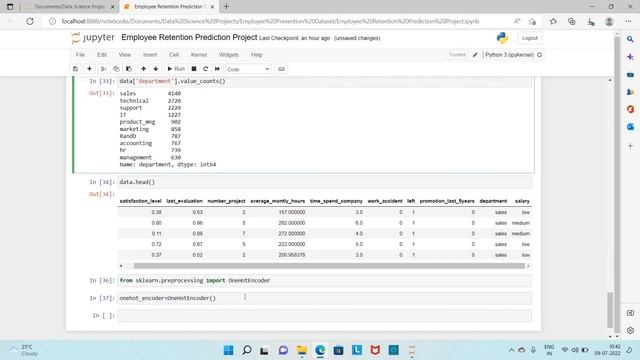
Task: Click the Logout button
Action: click(x=529, y=38)
